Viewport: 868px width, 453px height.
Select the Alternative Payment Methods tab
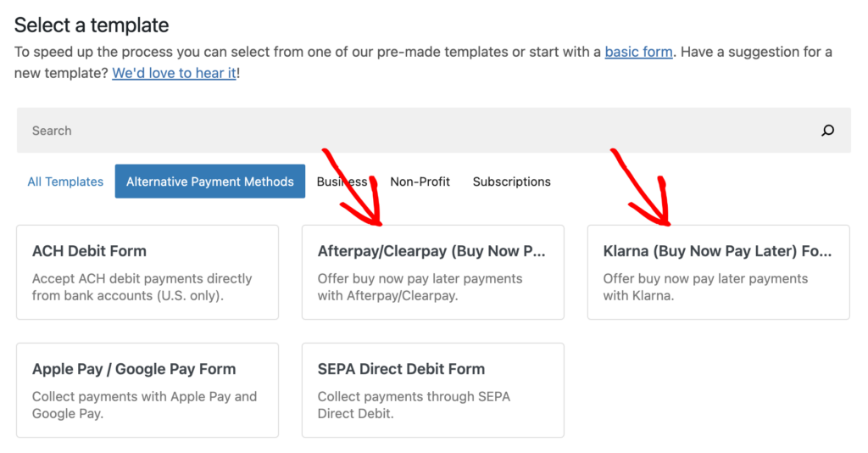point(210,181)
